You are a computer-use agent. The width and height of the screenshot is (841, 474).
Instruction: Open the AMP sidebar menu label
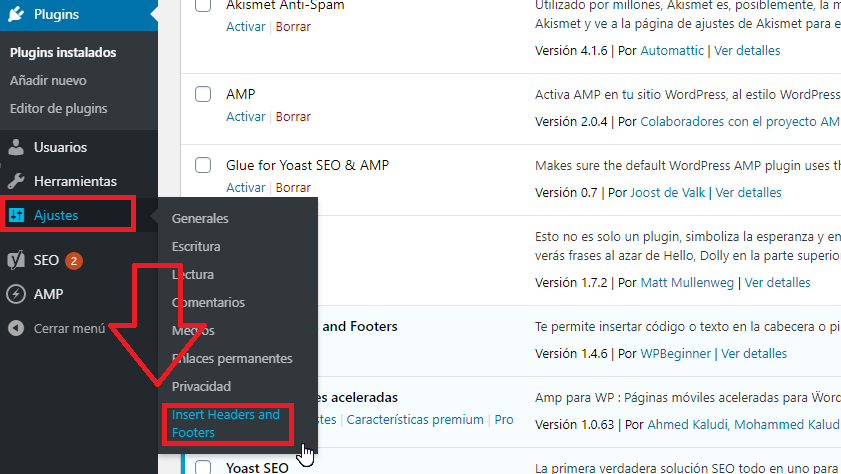coord(48,294)
